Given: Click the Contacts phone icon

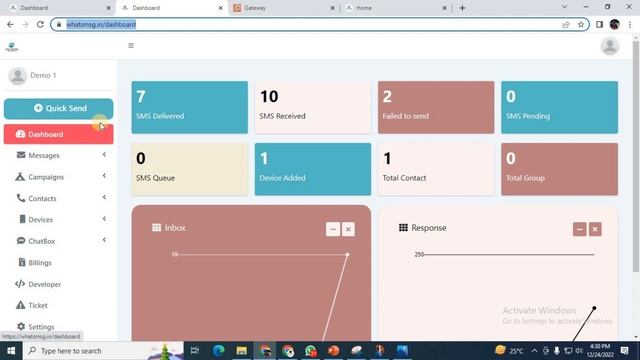Looking at the screenshot, I should [21, 198].
